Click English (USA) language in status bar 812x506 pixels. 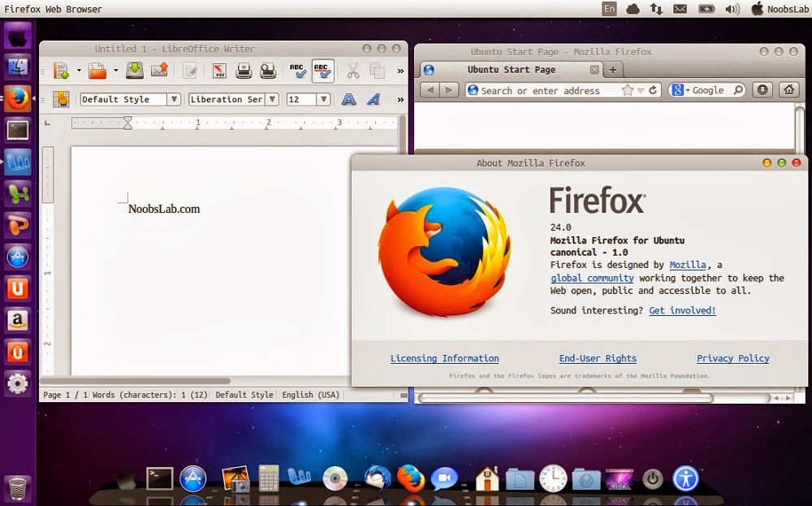coord(311,395)
